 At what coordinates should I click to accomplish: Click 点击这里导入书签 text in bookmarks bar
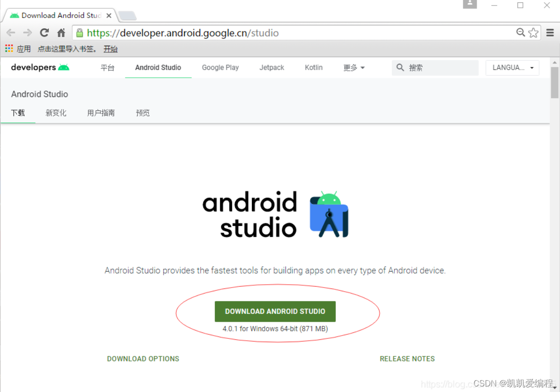click(67, 49)
